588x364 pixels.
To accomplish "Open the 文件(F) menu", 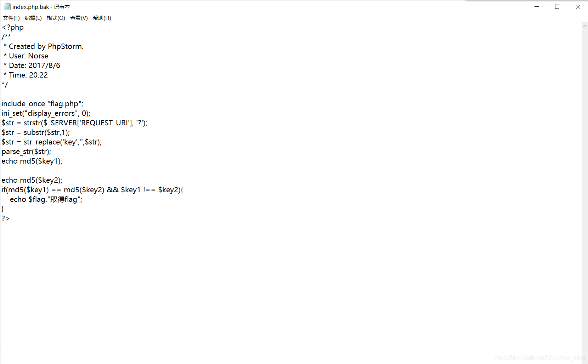I will [11, 18].
